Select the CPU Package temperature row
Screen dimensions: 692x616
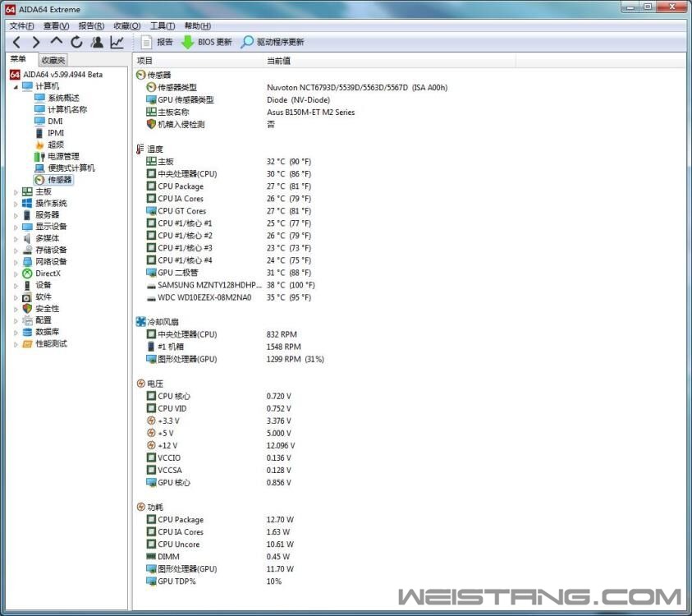coord(228,186)
